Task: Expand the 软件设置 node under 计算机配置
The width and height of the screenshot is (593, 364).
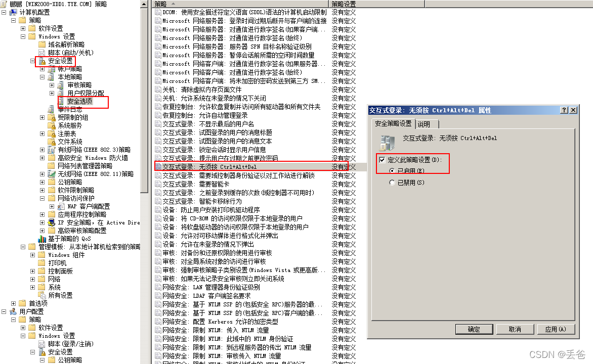Action: 23,28
